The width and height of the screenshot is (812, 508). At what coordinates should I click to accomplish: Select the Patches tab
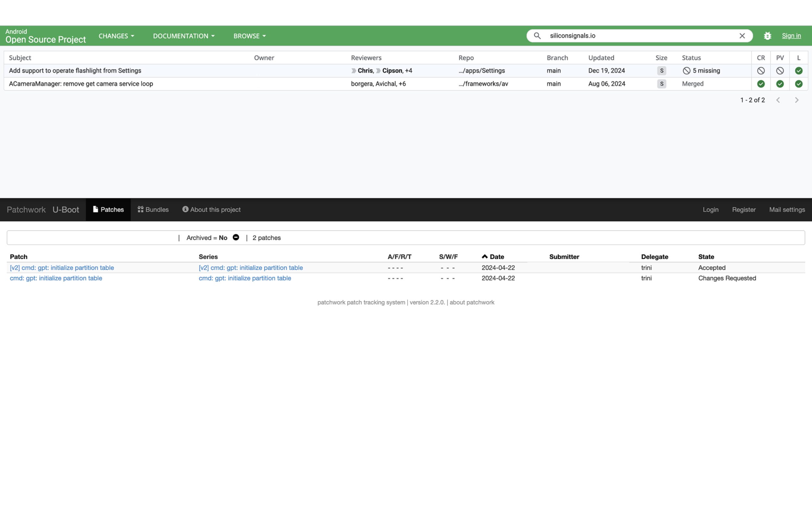tap(108, 210)
